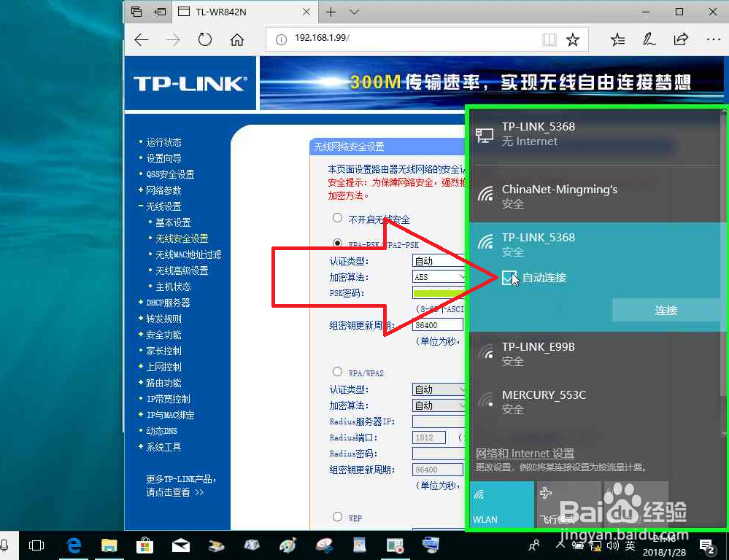Open the browser home page
The width and height of the screenshot is (729, 560).
point(237,40)
